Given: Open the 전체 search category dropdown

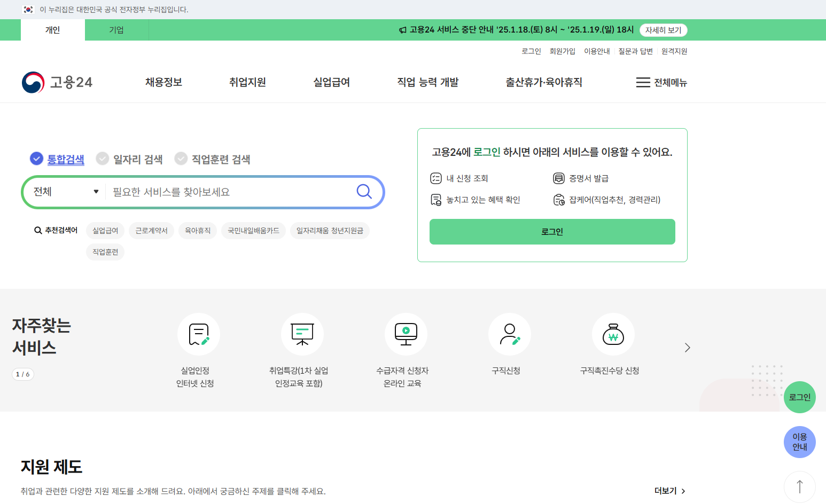Looking at the screenshot, I should 64,192.
